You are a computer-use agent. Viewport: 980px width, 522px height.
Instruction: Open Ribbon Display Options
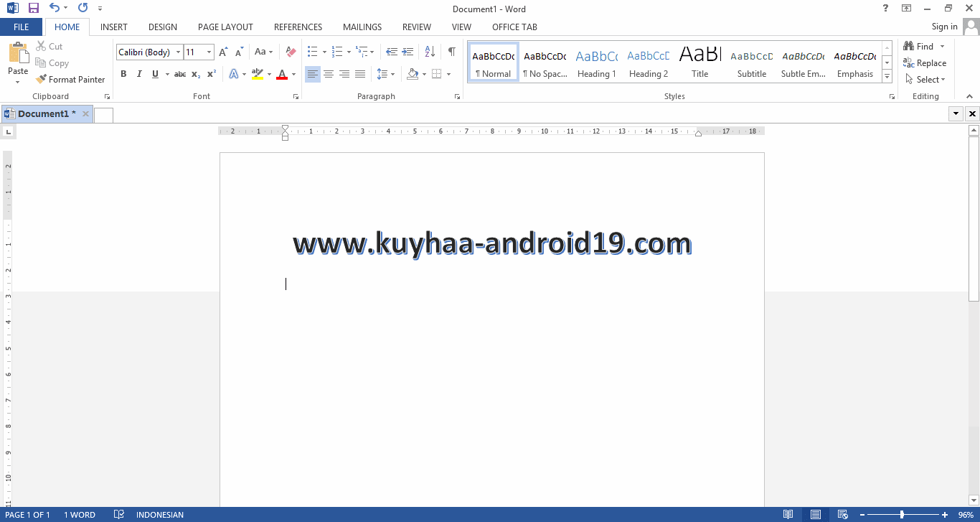coord(907,9)
